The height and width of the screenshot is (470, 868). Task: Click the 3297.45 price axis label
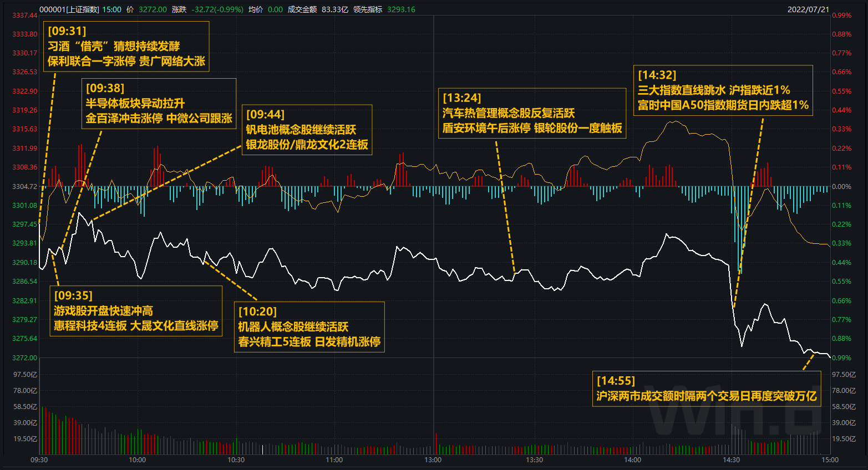point(25,224)
